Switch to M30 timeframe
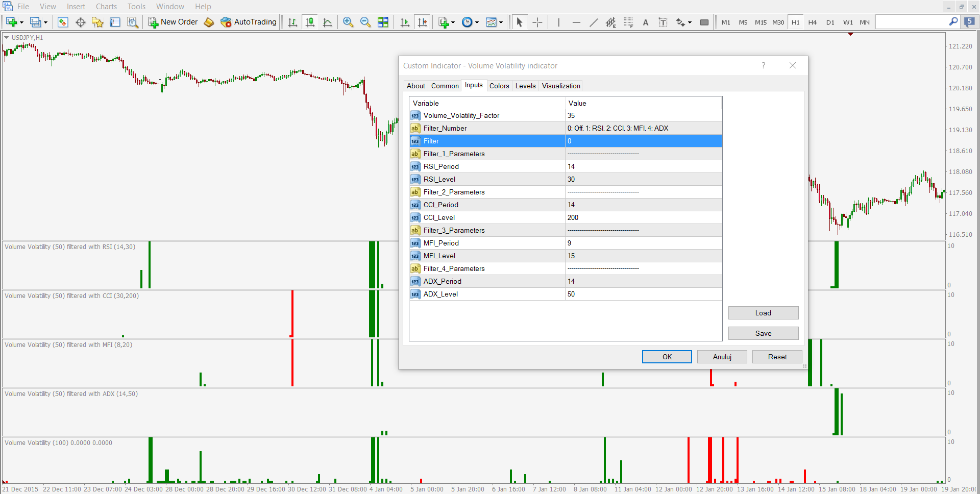The height and width of the screenshot is (494, 980). point(778,22)
